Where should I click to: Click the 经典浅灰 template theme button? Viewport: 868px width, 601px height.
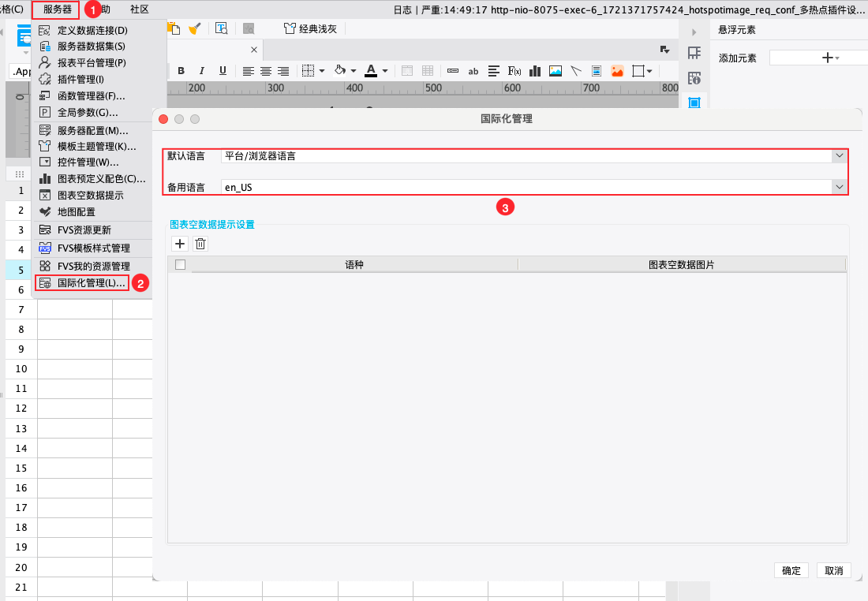[x=311, y=28]
